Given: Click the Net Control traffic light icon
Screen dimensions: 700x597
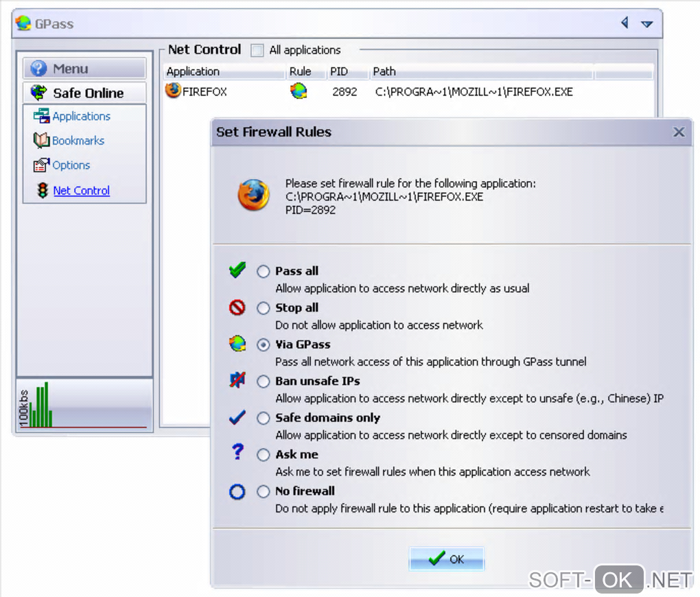Looking at the screenshot, I should pos(43,190).
